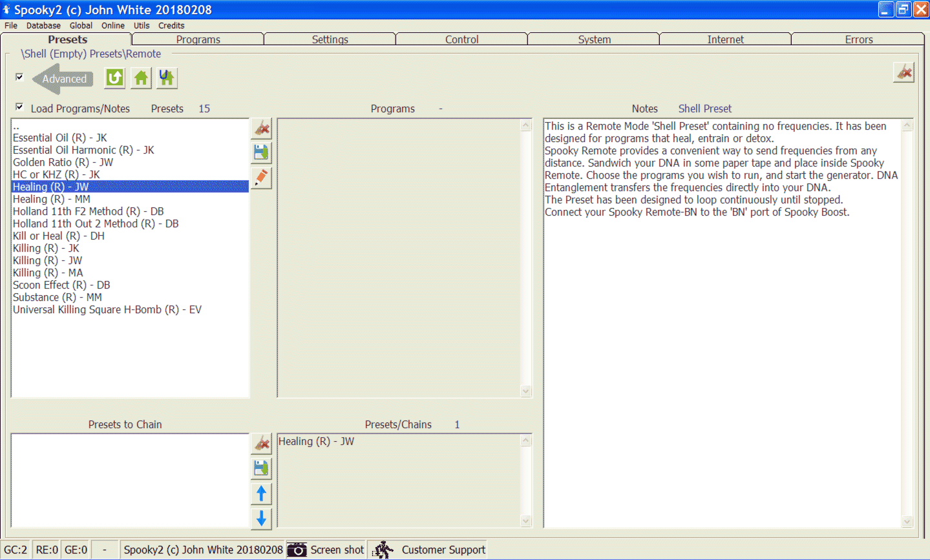
Task: Clear the Presets to Chain list with eraser
Action: tap(262, 444)
